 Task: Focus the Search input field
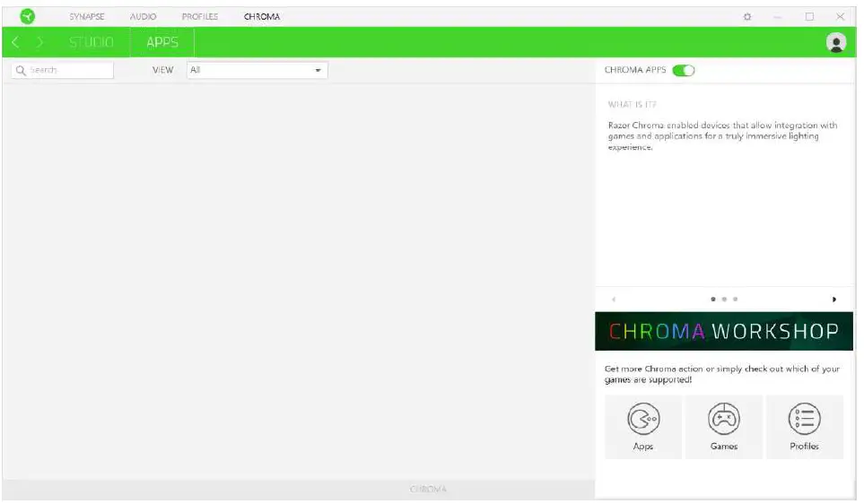(x=62, y=70)
